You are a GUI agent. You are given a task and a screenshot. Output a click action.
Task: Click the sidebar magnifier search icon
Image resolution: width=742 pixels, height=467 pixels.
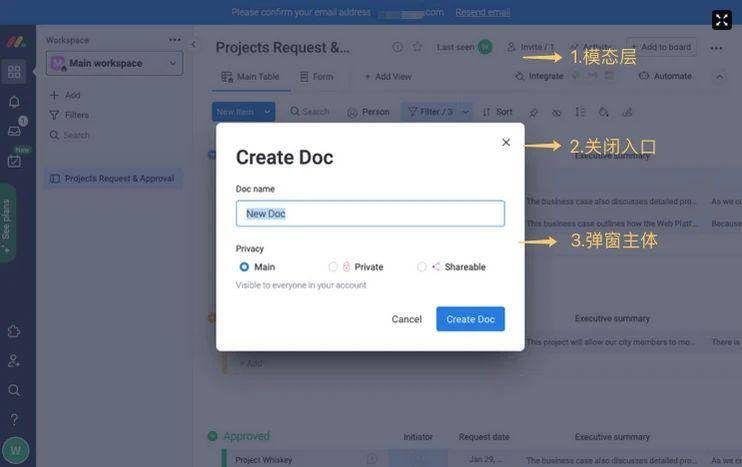[14, 390]
